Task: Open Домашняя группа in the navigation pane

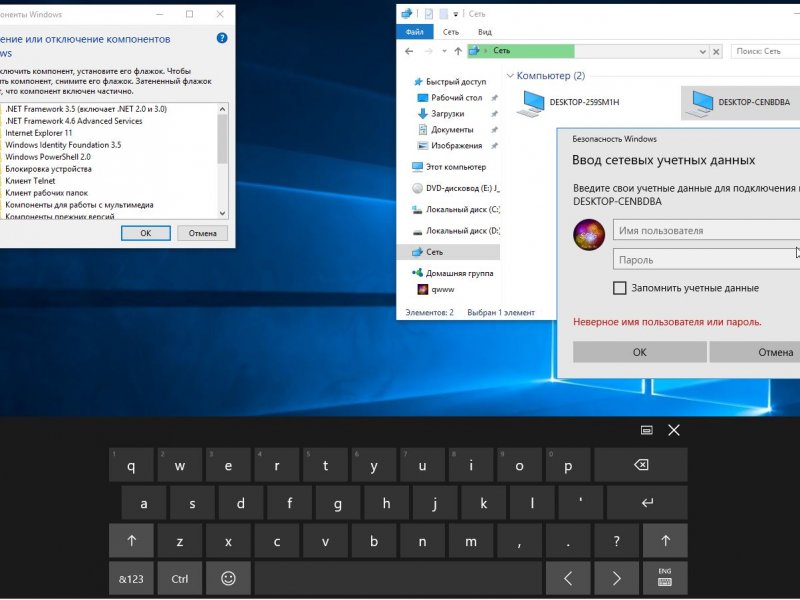Action: tap(453, 273)
